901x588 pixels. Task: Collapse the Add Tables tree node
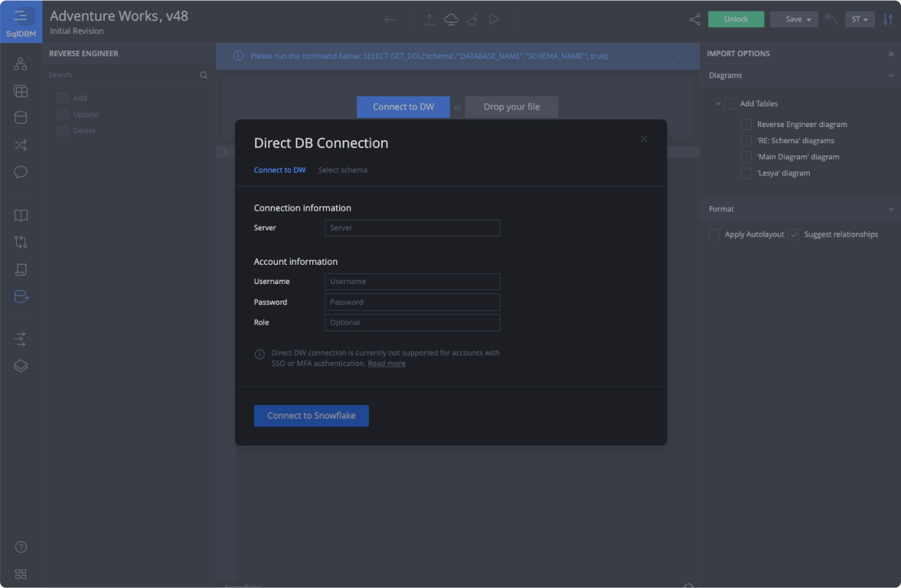click(x=718, y=104)
